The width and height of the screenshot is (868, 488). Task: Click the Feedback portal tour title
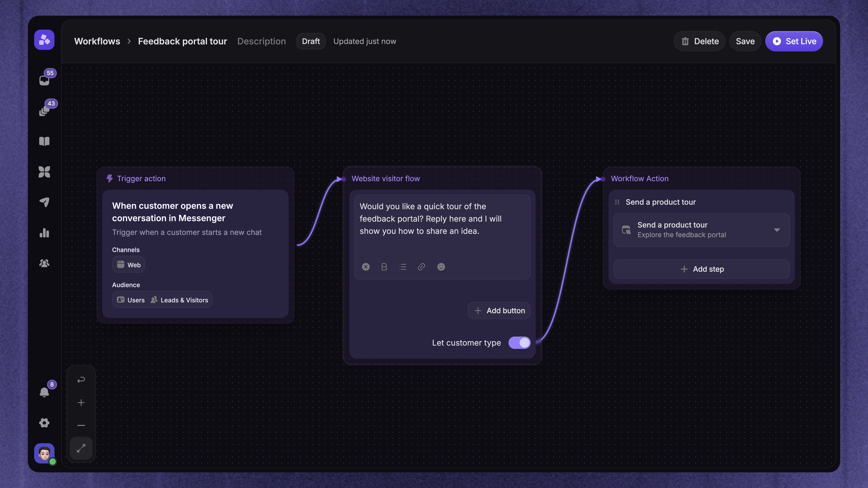pyautogui.click(x=182, y=41)
